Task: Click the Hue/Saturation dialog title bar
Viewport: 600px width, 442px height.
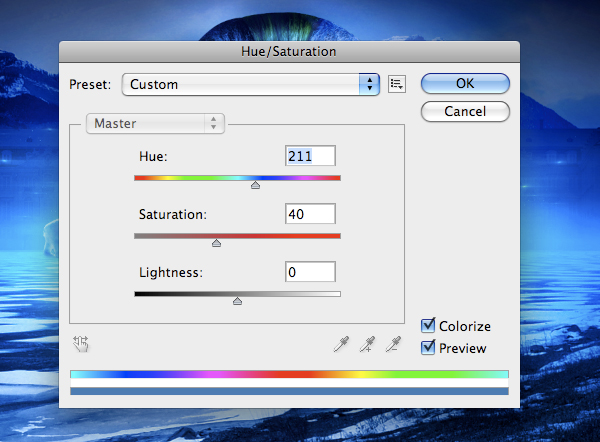Action: coord(289,52)
